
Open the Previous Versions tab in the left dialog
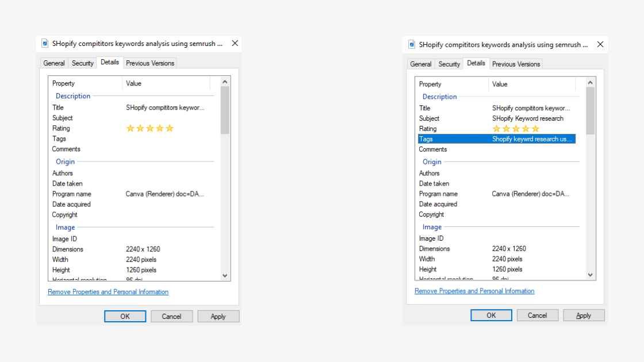[x=150, y=63]
